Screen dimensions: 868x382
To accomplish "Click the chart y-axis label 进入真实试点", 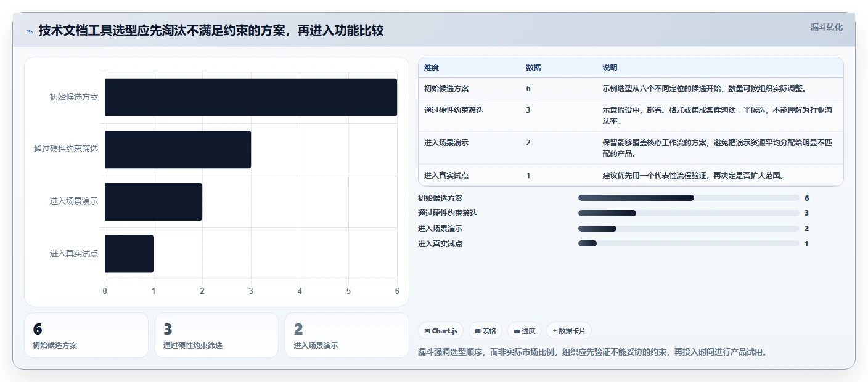I will coord(74,253).
